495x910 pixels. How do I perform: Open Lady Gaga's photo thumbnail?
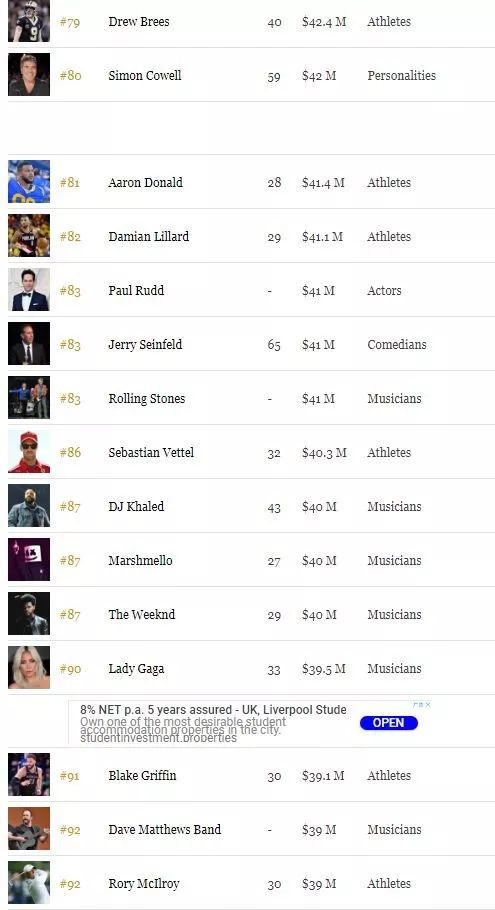pyautogui.click(x=29, y=667)
